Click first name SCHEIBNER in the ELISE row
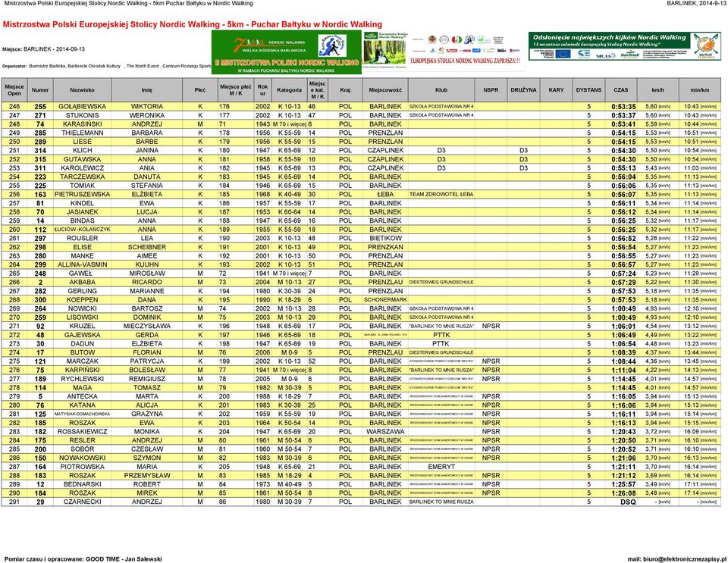This screenshot has height=563, width=728. (x=146, y=247)
